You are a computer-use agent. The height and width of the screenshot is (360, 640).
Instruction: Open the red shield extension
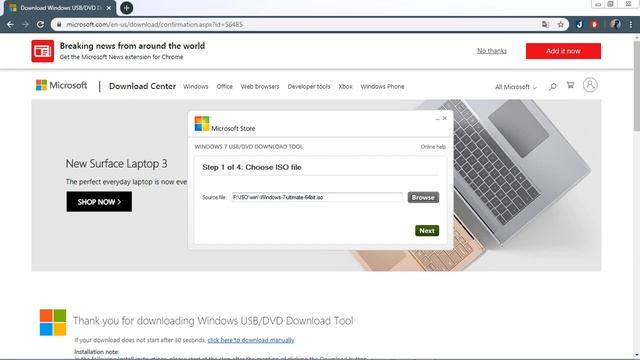coord(594,24)
